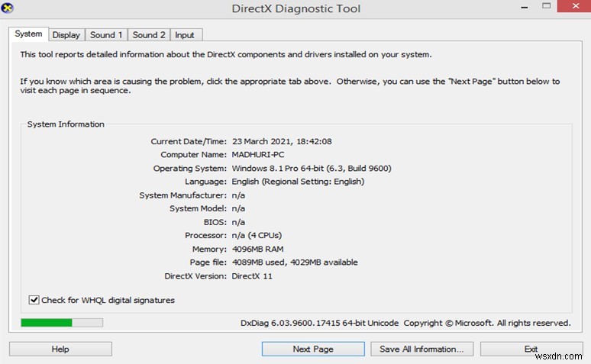Click Save All Information button
Image resolution: width=591 pixels, height=364 pixels.
click(x=421, y=349)
